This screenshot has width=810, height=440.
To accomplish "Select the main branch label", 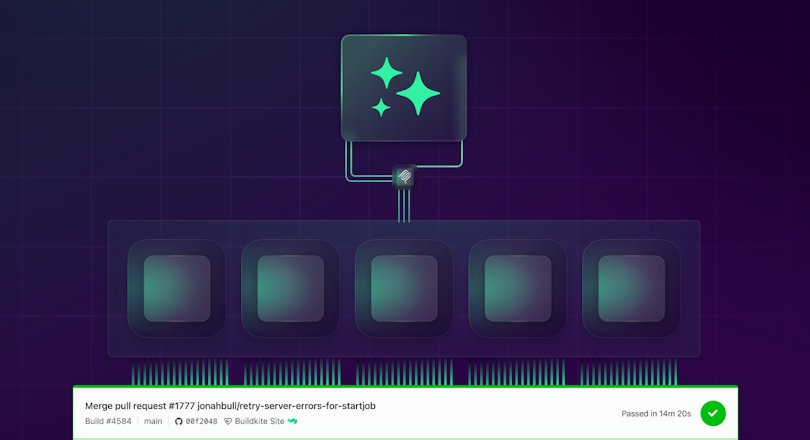I will 153,421.
